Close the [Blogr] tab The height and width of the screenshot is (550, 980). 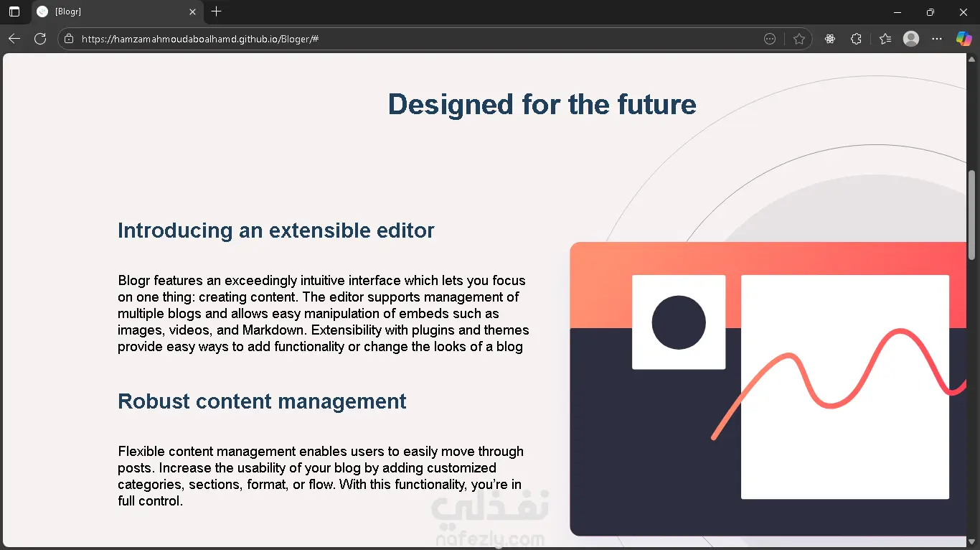click(x=192, y=11)
